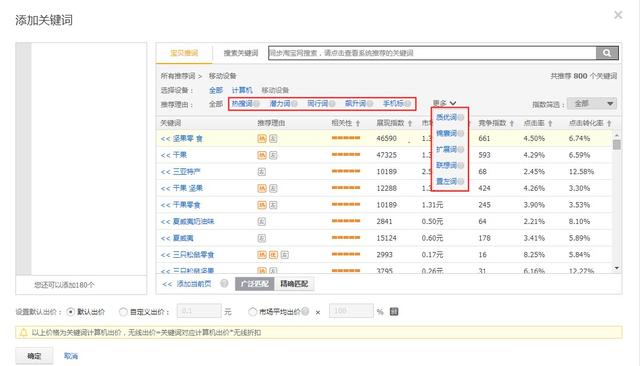Click << add arrow for 三亚特产 row

pyautogui.click(x=165, y=172)
